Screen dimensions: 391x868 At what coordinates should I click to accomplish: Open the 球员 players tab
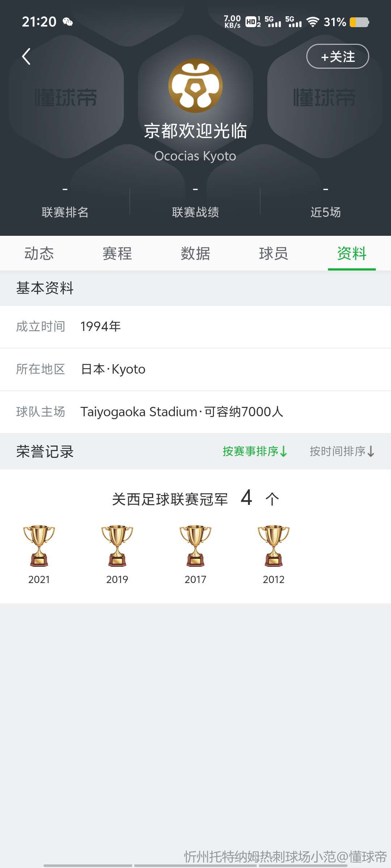tap(274, 254)
